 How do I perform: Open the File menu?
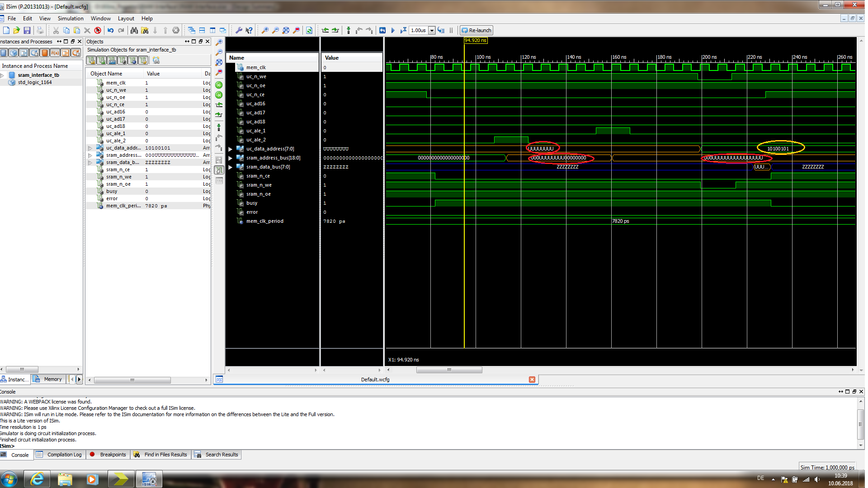pyautogui.click(x=12, y=19)
